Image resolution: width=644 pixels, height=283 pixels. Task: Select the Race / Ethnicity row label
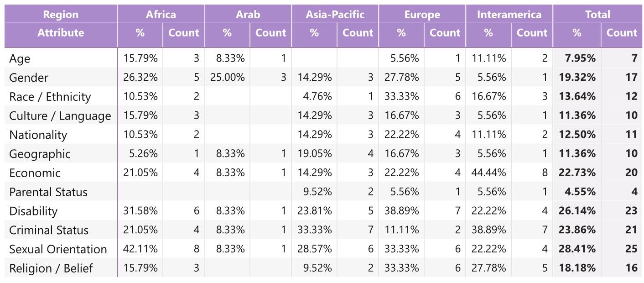pyautogui.click(x=50, y=97)
